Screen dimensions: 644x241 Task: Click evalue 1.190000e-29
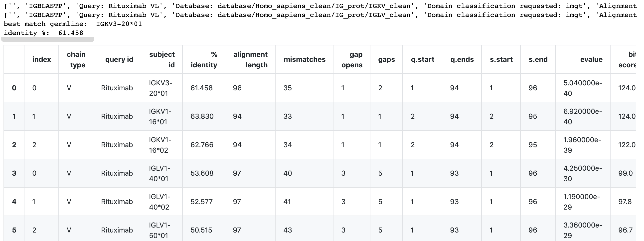tap(582, 202)
